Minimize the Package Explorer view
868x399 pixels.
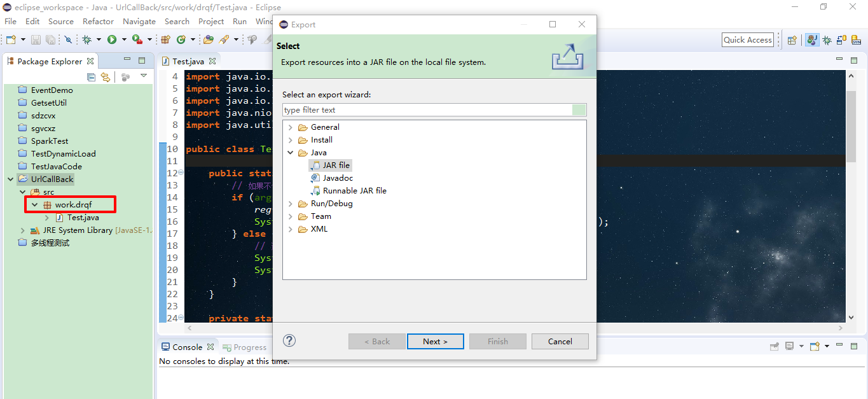pyautogui.click(x=127, y=59)
